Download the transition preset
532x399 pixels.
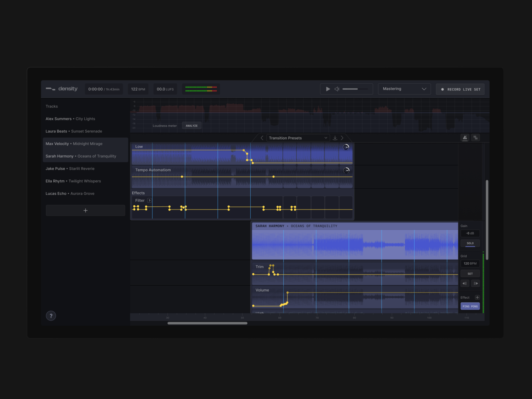coord(335,138)
